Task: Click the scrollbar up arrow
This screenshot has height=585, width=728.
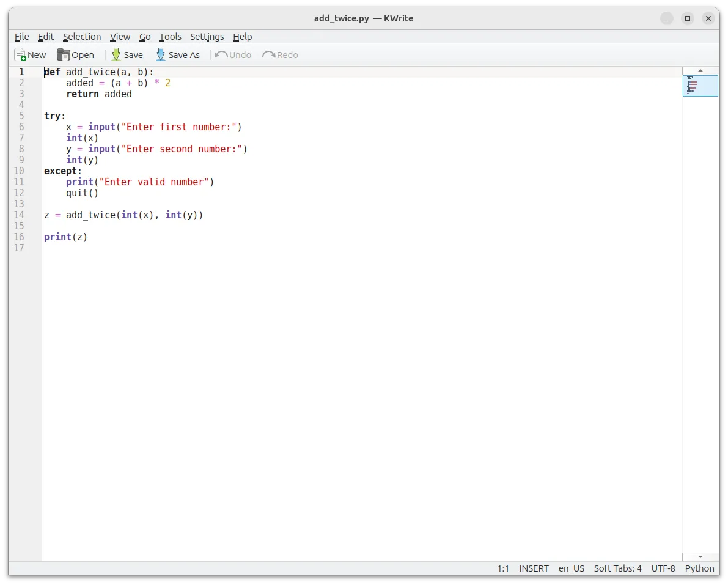Action: click(x=700, y=69)
